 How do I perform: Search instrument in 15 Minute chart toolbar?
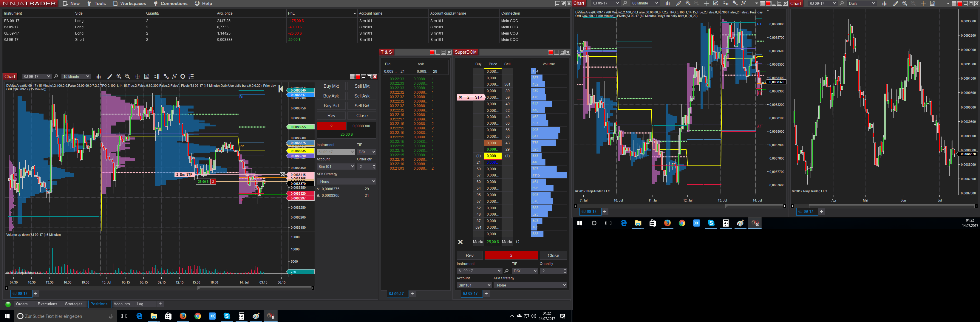[56, 76]
